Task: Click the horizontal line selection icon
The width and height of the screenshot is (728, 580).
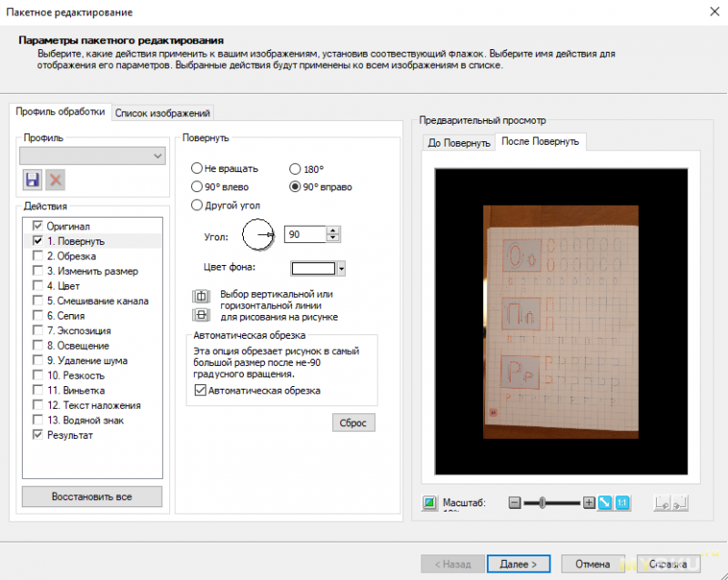Action: tap(200, 315)
